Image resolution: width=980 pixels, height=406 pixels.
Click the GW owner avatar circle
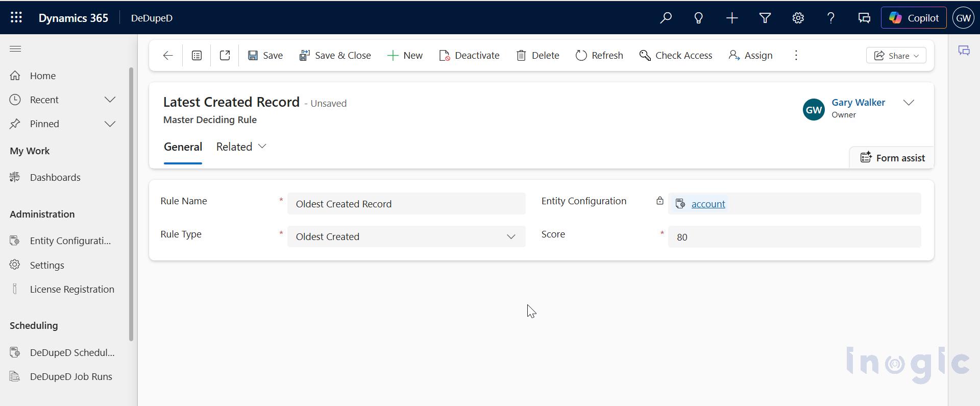tap(814, 110)
